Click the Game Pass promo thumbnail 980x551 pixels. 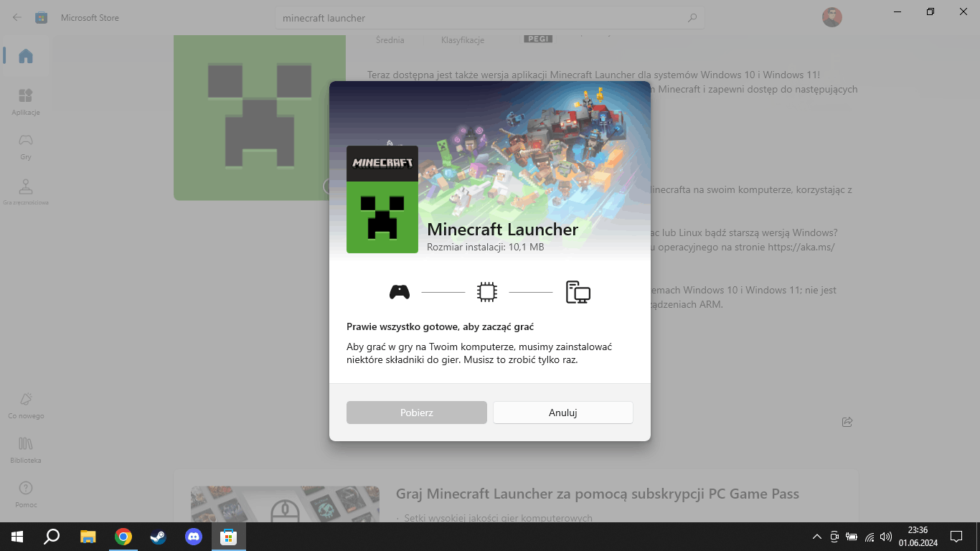pos(285,504)
